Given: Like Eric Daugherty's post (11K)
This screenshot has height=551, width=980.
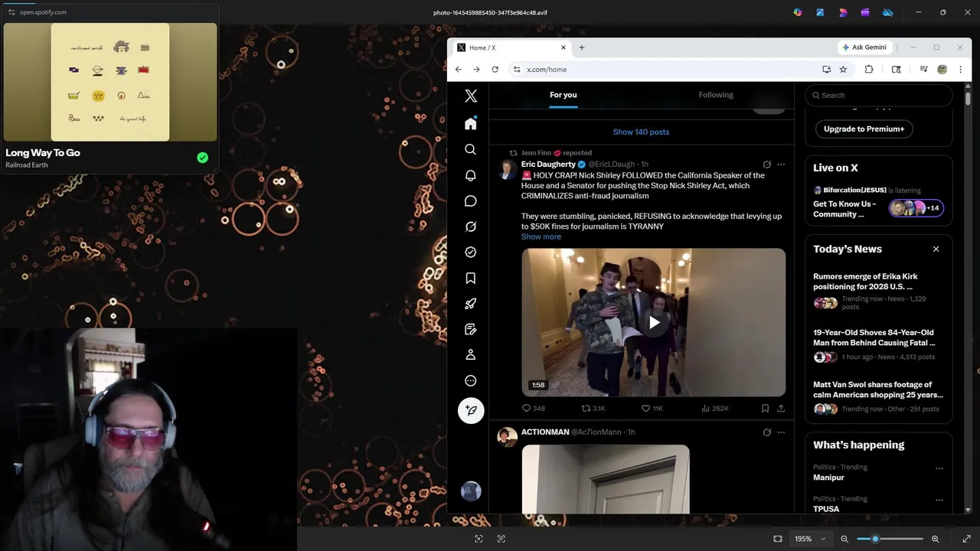Looking at the screenshot, I should click(x=652, y=409).
